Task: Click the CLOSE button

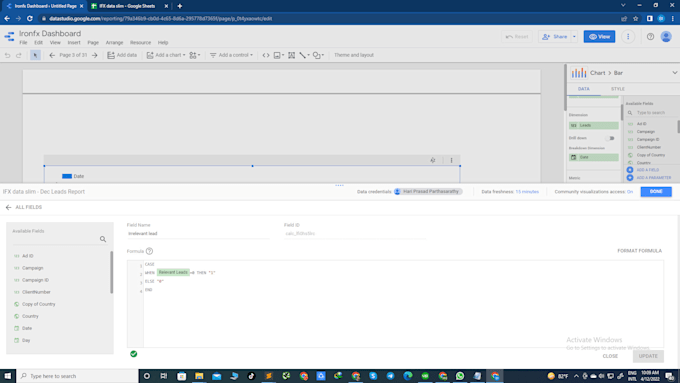Action: pyautogui.click(x=610, y=356)
